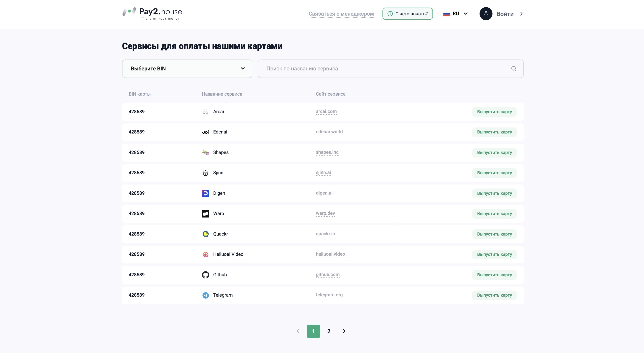Click BIN 428589 in the Github row
The height and width of the screenshot is (353, 644).
(137, 275)
